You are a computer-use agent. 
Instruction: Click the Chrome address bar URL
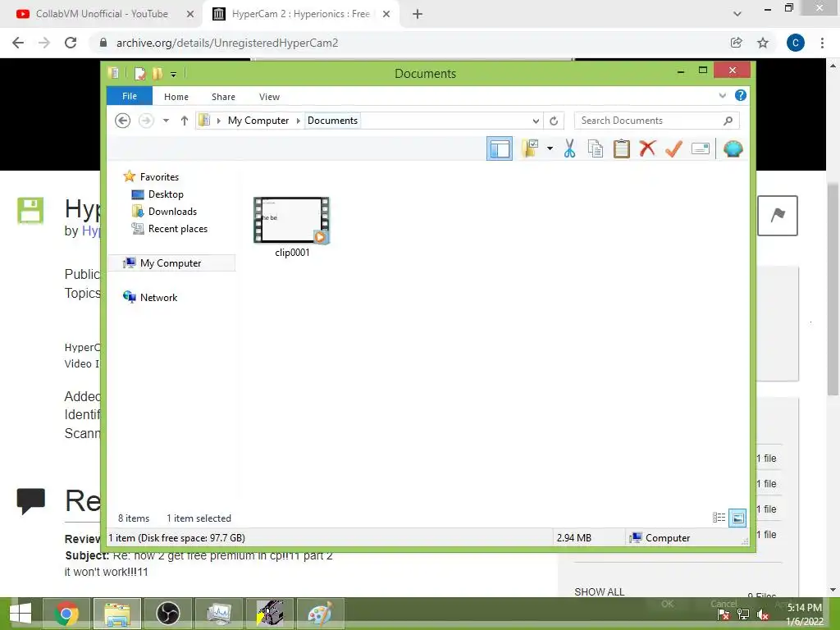tap(227, 43)
